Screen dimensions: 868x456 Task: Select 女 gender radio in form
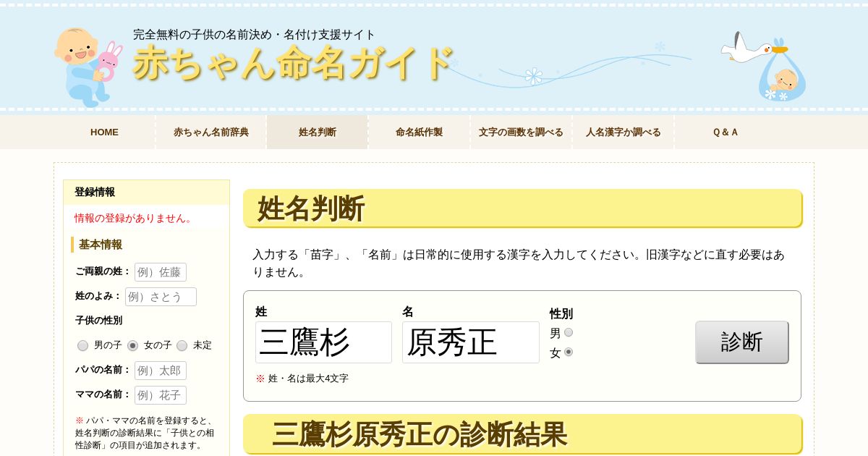coord(569,352)
